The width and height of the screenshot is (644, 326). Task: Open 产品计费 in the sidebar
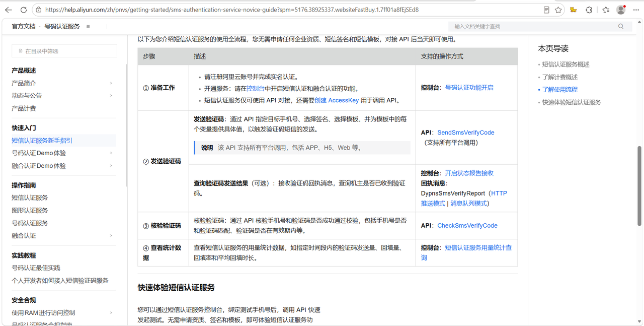[24, 108]
